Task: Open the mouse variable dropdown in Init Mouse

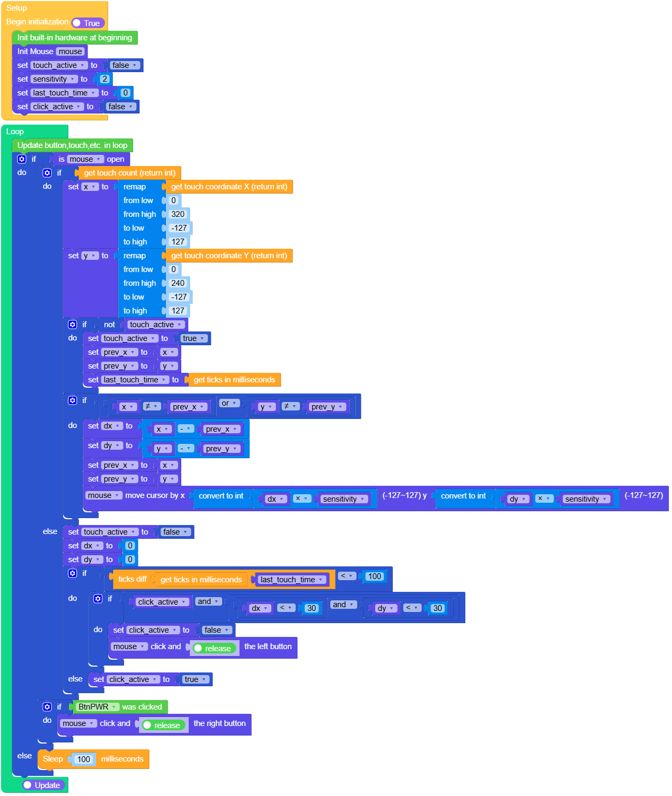Action: click(x=70, y=51)
